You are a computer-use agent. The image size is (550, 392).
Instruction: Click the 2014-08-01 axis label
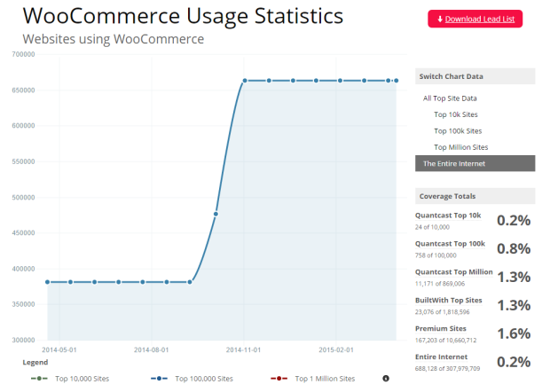coord(151,350)
